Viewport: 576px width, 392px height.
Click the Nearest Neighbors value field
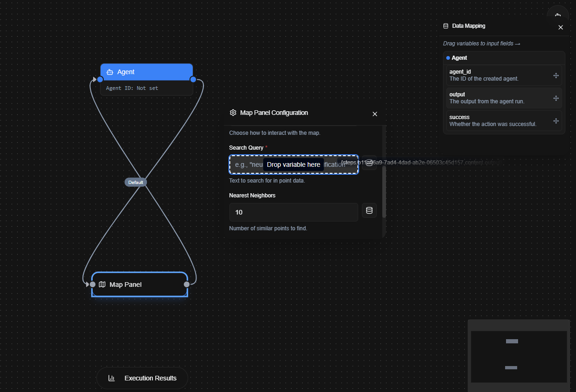(293, 212)
